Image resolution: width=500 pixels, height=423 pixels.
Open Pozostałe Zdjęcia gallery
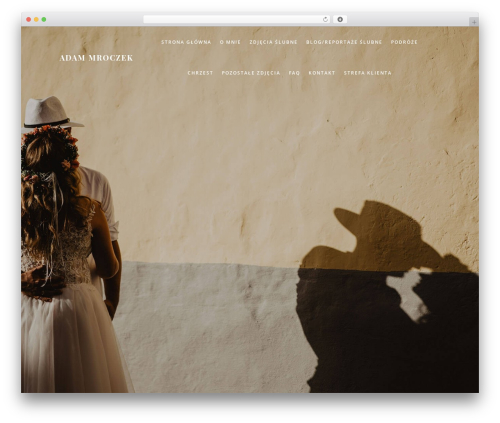click(x=251, y=73)
